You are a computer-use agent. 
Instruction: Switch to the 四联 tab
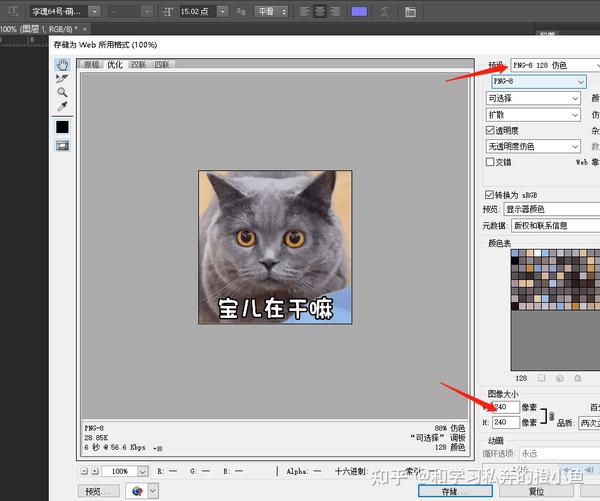point(161,64)
